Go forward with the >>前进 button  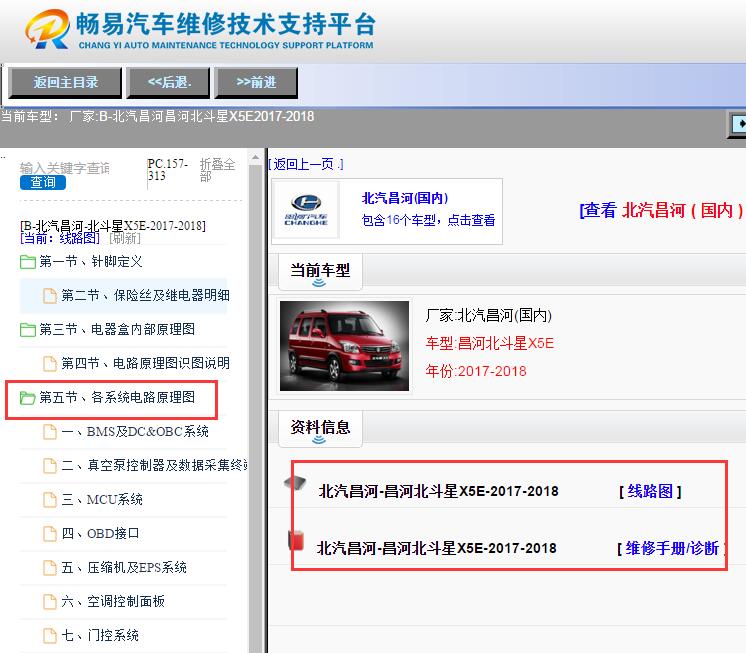pyautogui.click(x=256, y=83)
